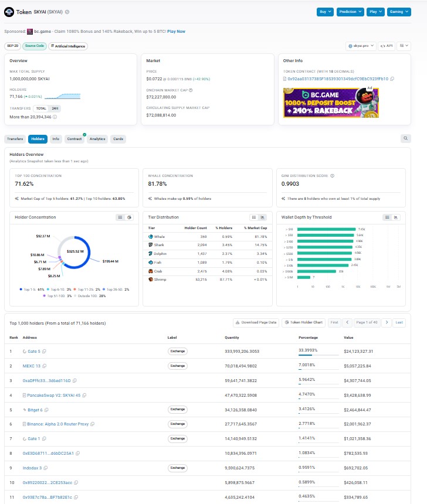Copy PancakeSwap V2: SKYAI 45 address
This screenshot has height=504, width=427.
[84, 396]
